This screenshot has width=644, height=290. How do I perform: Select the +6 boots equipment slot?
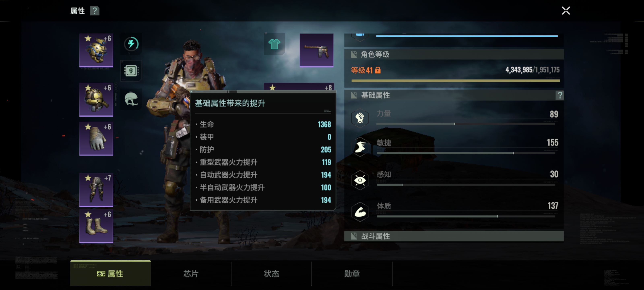pos(96,226)
